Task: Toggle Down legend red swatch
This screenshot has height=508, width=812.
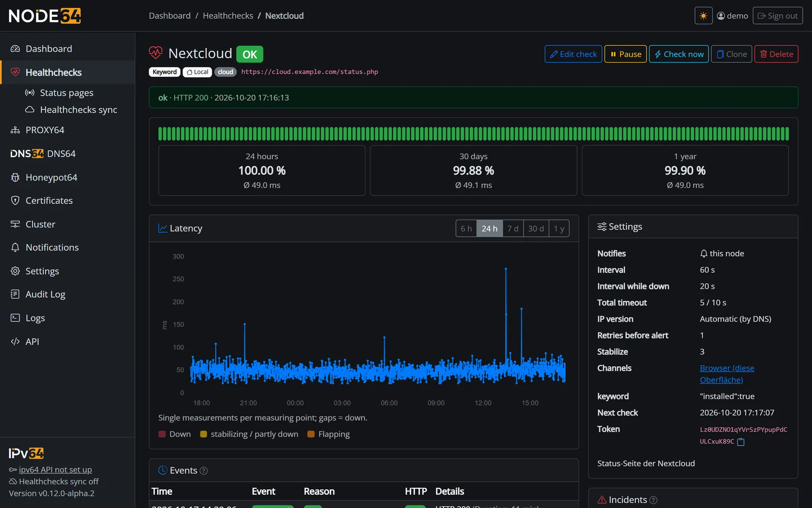Action: [x=162, y=434]
